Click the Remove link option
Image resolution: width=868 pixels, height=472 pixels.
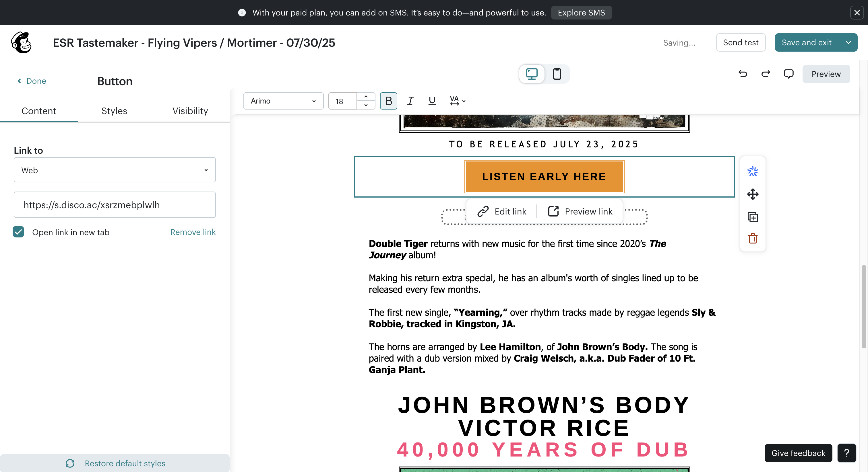click(193, 232)
